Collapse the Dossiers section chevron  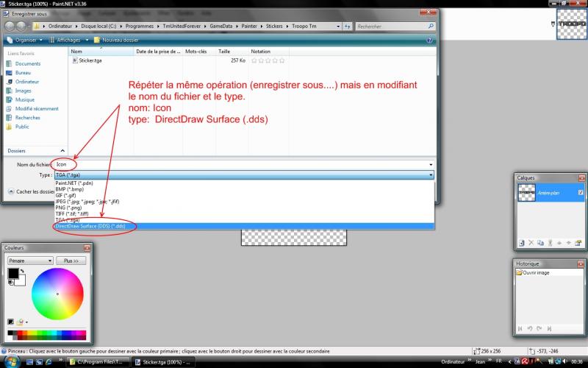click(x=62, y=151)
